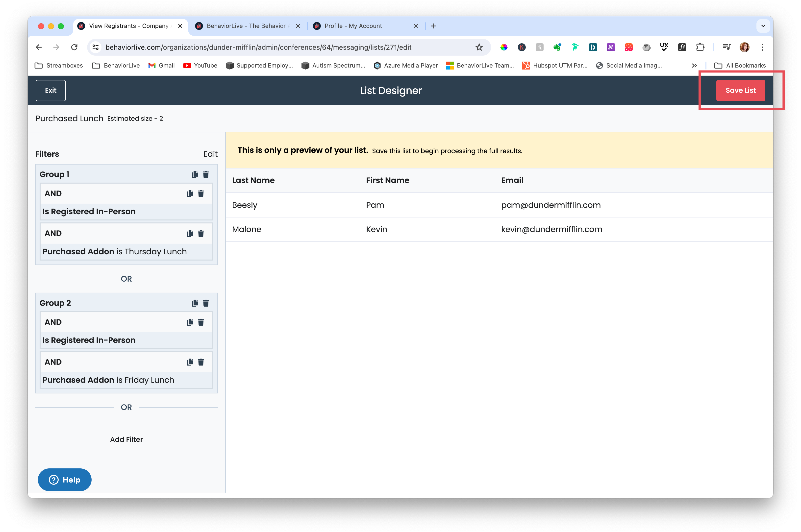The image size is (801, 532).
Task: Open Supported Employ... bookmark
Action: tap(259, 66)
